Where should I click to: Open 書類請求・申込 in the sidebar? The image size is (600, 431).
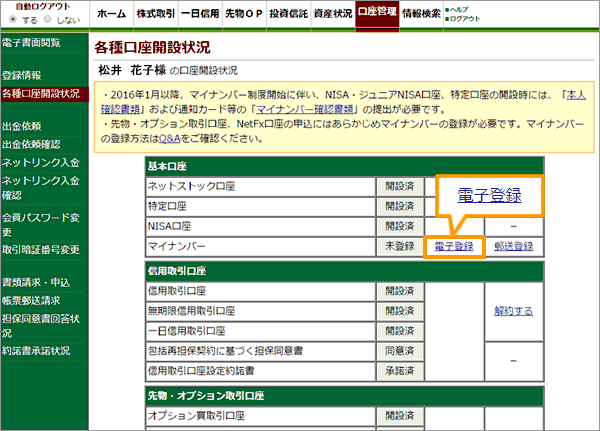36,282
